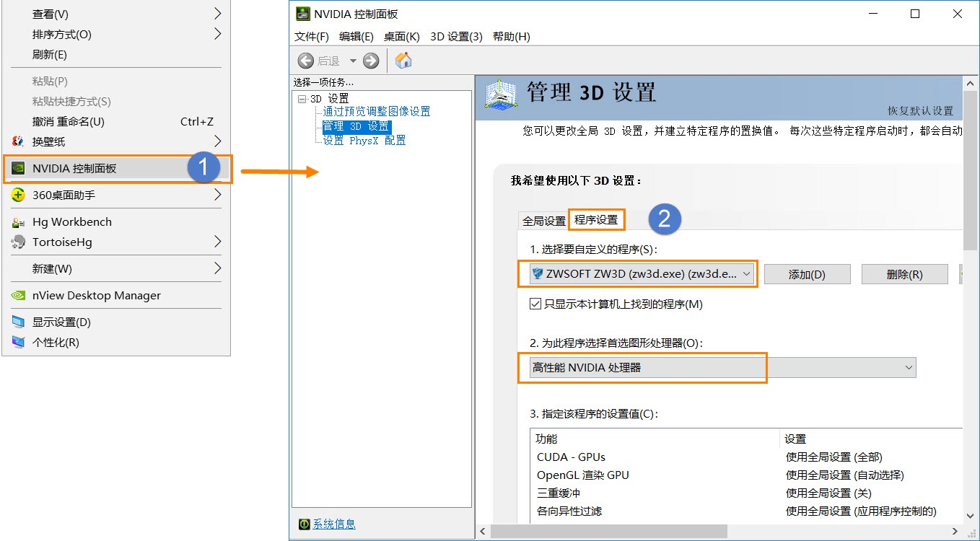Click the 使用全局设置 (自动选择) value cell
This screenshot has width=980, height=541.
click(845, 475)
